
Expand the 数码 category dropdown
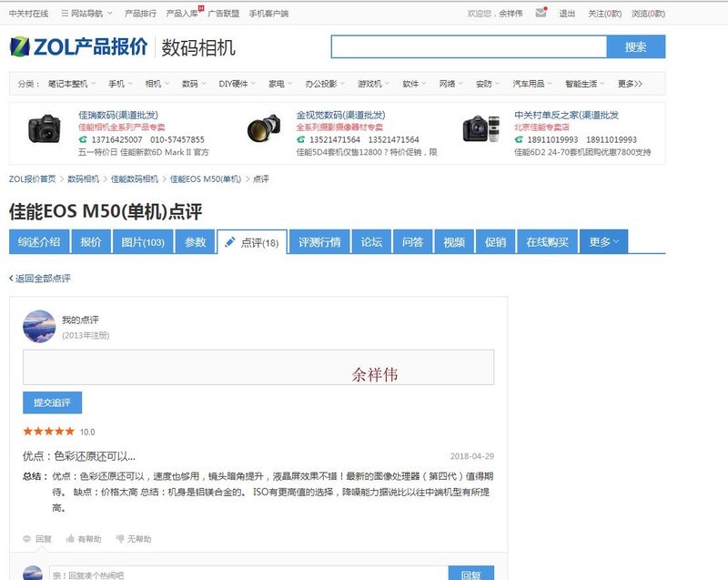click(194, 84)
